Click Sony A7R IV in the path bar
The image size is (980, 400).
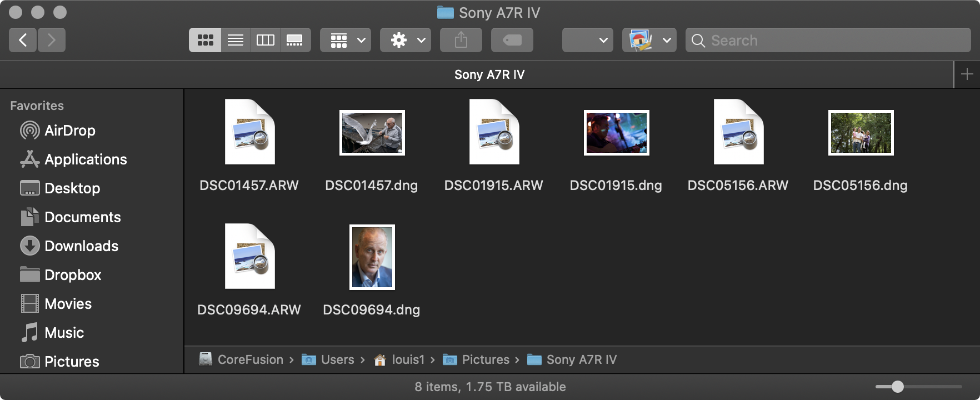click(x=572, y=359)
